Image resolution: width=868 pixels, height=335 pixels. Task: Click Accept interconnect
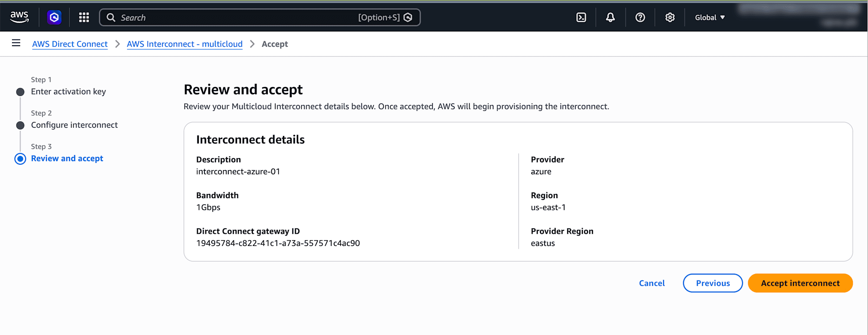coord(800,283)
